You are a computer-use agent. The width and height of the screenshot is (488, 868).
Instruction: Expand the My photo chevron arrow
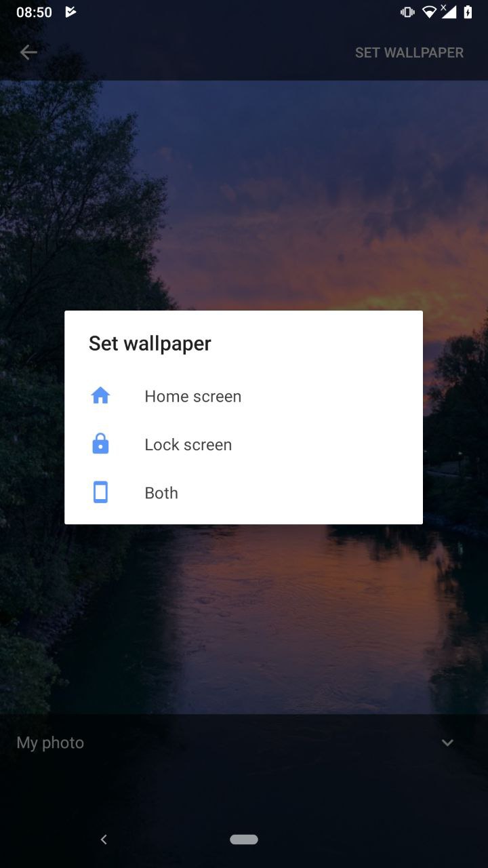pos(447,743)
